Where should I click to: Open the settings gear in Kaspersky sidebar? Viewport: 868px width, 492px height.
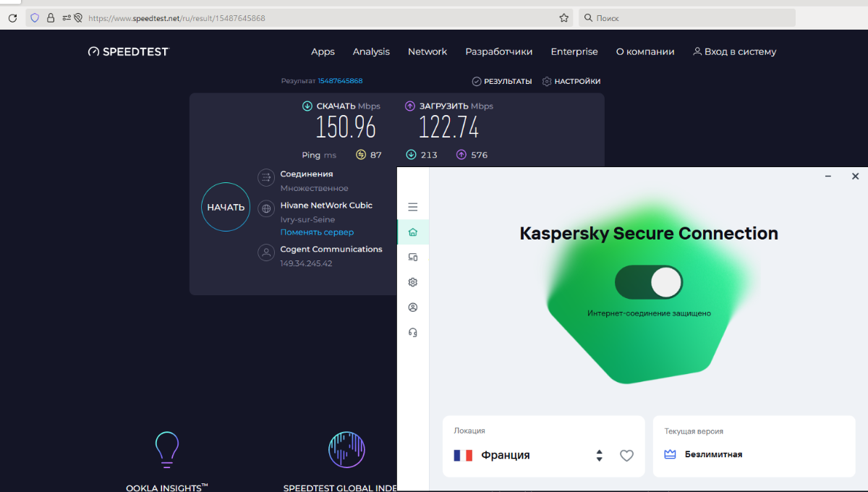pyautogui.click(x=413, y=282)
